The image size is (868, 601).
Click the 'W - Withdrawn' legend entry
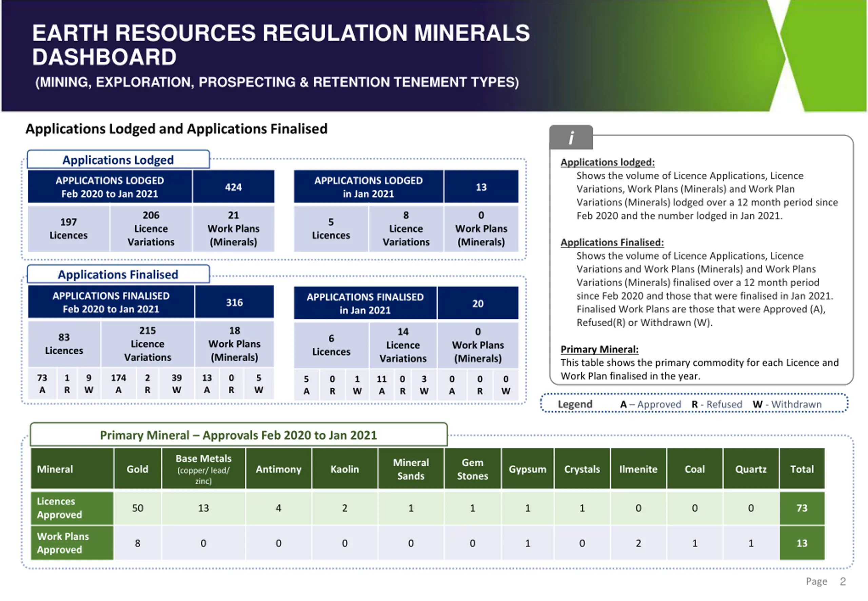[787, 404]
